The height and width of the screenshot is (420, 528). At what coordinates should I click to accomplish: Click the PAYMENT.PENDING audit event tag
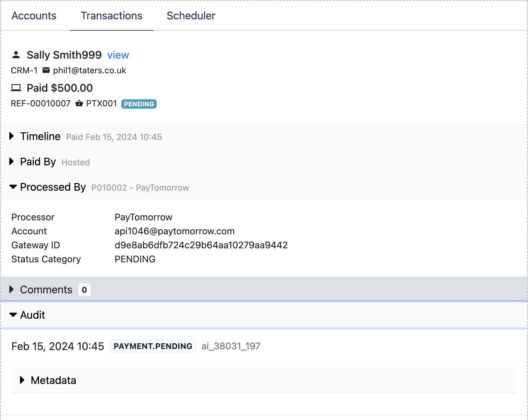pyautogui.click(x=153, y=346)
